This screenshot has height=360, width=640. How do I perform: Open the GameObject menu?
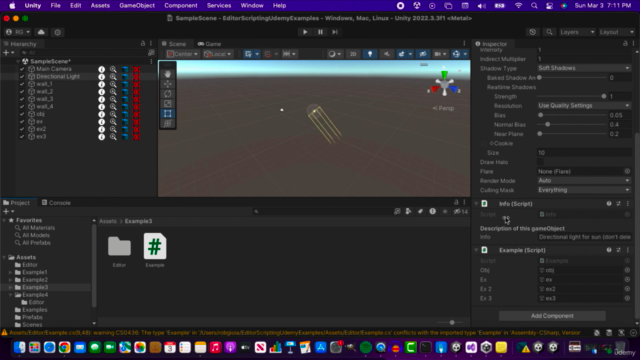point(137,5)
